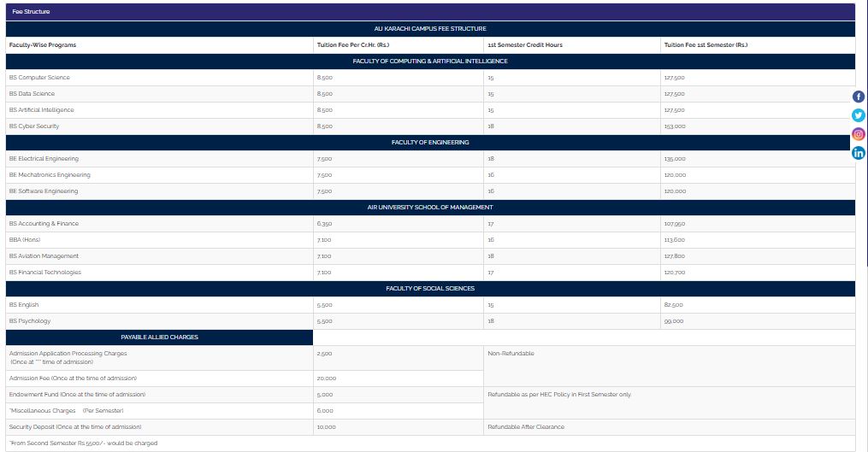Select the BS Financial Technologies row label
868x452 pixels.
point(44,273)
